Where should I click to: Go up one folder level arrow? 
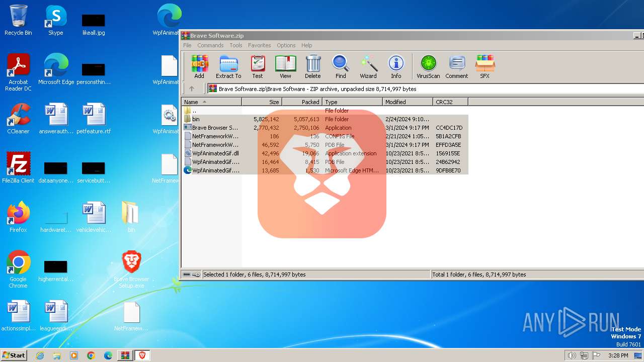tap(192, 89)
